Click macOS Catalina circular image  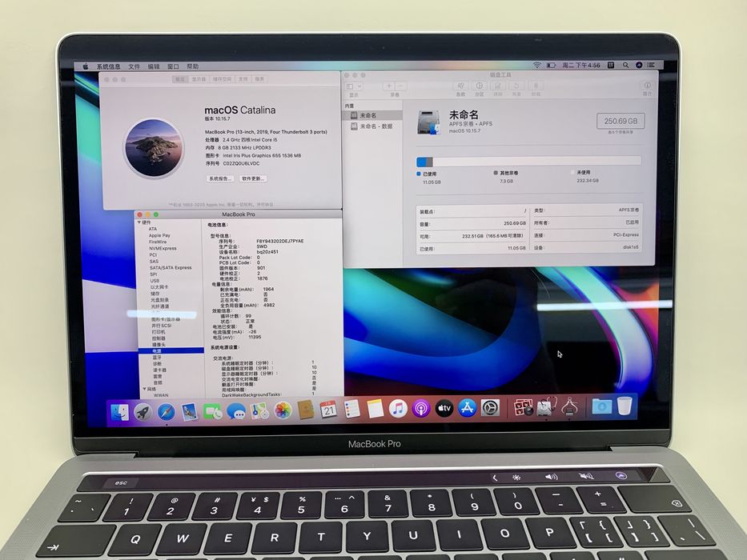[x=154, y=148]
